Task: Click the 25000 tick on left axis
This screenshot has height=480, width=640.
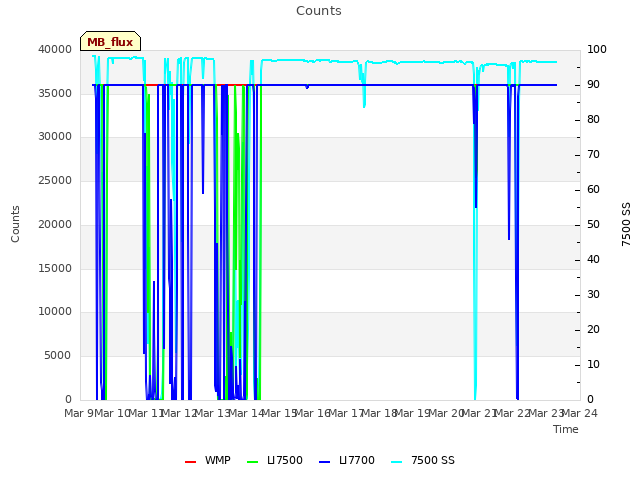Action: (x=55, y=180)
